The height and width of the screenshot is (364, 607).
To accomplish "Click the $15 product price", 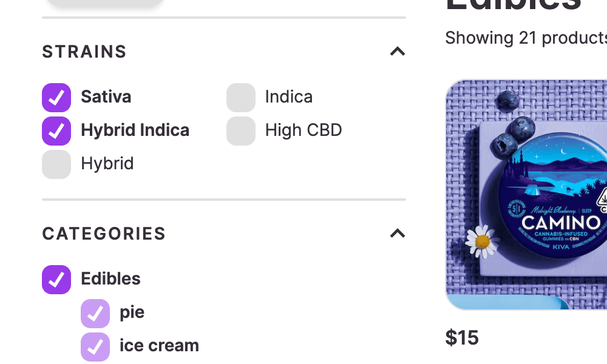I will (463, 338).
